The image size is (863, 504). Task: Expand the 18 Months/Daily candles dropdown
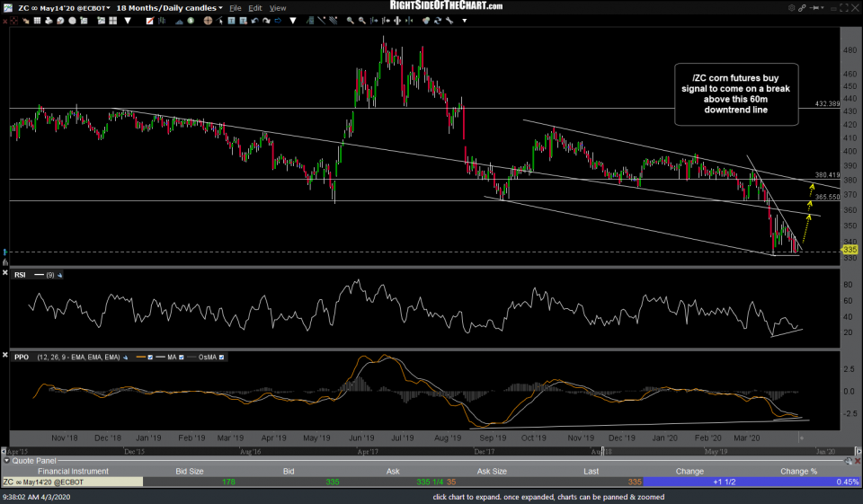click(x=168, y=8)
